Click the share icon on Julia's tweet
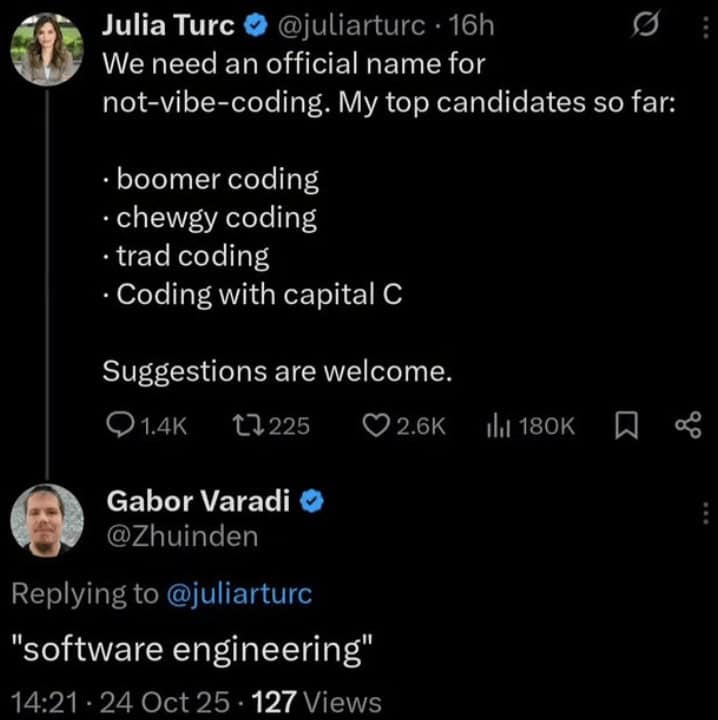718x720 pixels. tap(689, 427)
